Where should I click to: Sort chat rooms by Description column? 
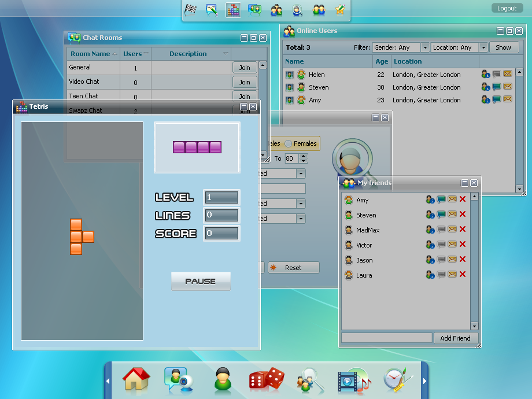(x=191, y=54)
